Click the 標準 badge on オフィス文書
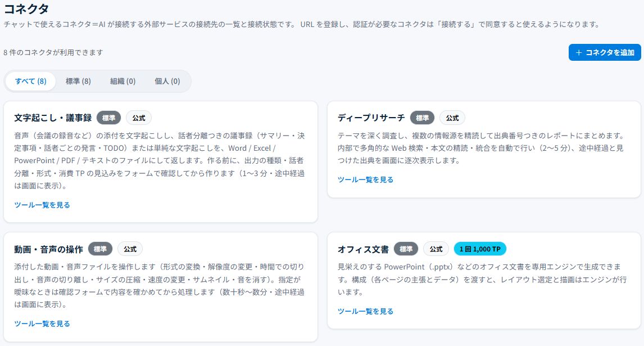This screenshot has height=346, width=644. 406,249
